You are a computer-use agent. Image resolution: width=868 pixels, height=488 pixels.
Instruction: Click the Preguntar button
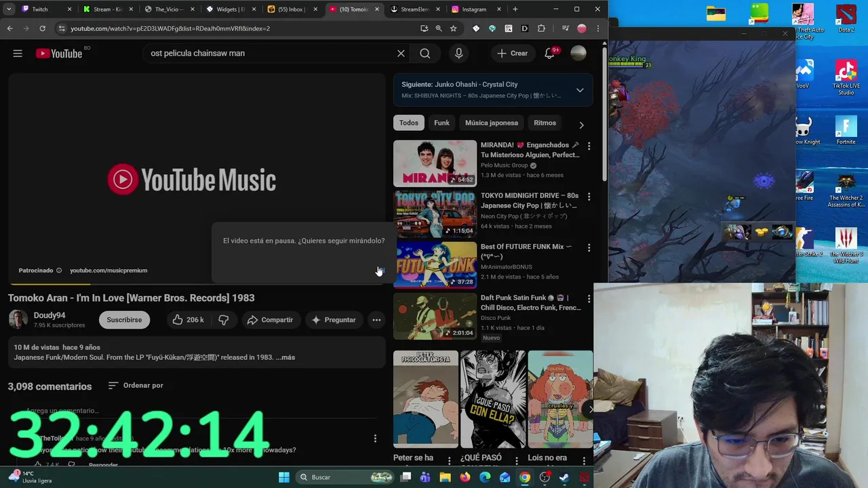tap(333, 320)
